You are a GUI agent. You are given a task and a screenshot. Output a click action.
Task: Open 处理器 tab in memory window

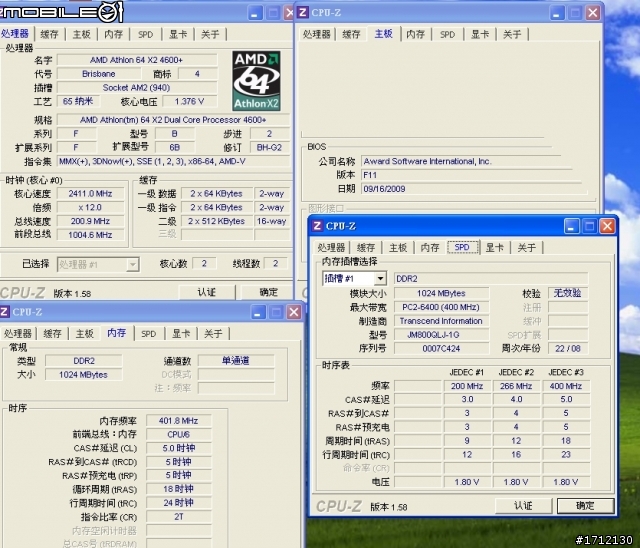click(18, 333)
